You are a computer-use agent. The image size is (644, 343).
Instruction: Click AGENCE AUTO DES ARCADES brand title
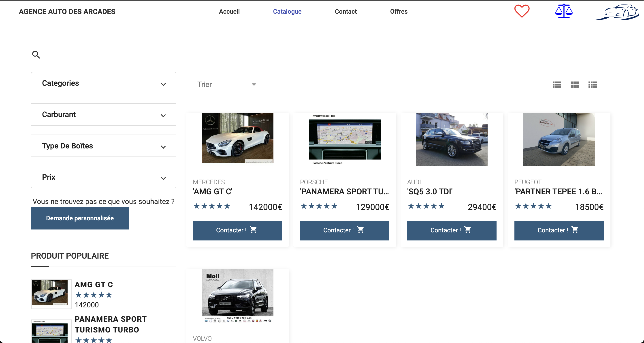coord(67,11)
